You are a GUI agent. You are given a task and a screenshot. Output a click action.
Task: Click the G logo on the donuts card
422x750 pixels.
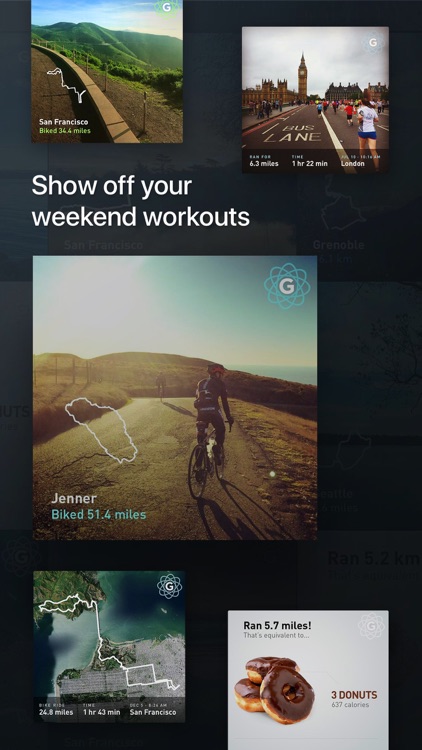[x=372, y=627]
